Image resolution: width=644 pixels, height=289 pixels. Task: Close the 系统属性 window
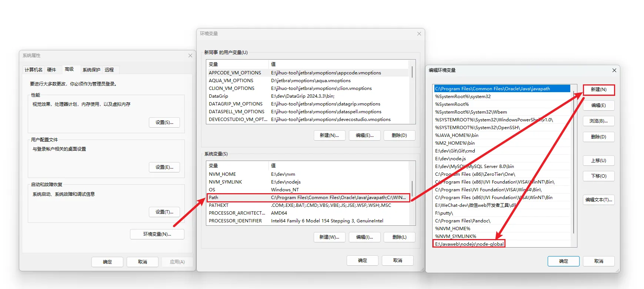click(190, 56)
